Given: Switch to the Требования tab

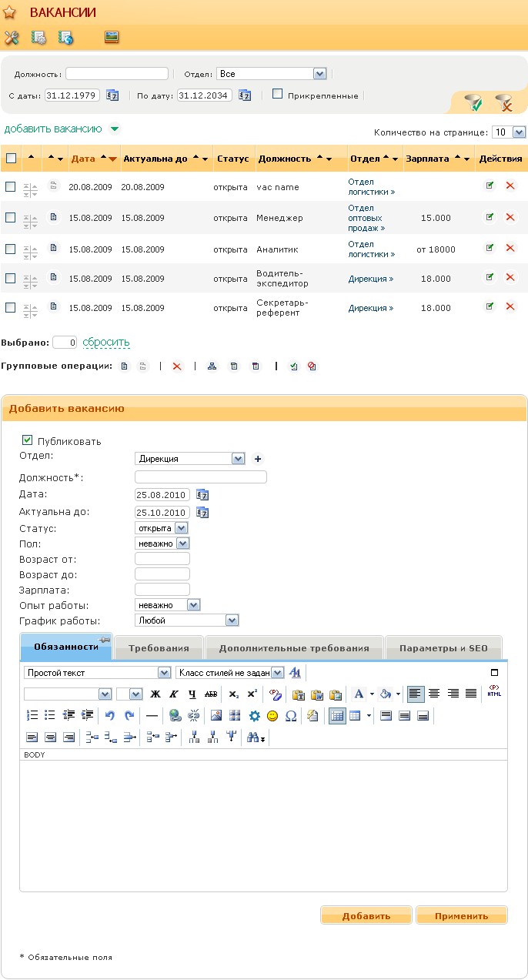Looking at the screenshot, I should 159,648.
